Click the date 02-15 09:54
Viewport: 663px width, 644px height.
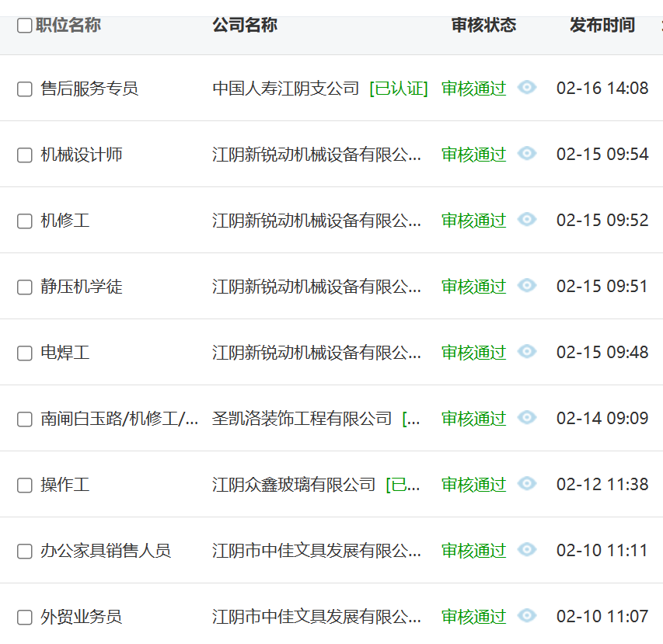602,155
